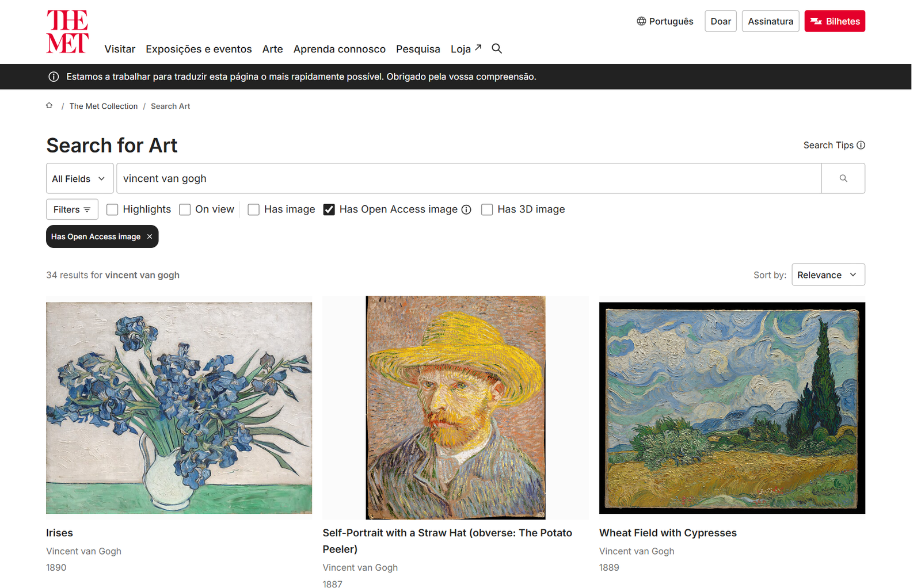Viewport: 921px width, 588px height.
Task: Toggle the Highlights checkbox
Action: coord(112,210)
